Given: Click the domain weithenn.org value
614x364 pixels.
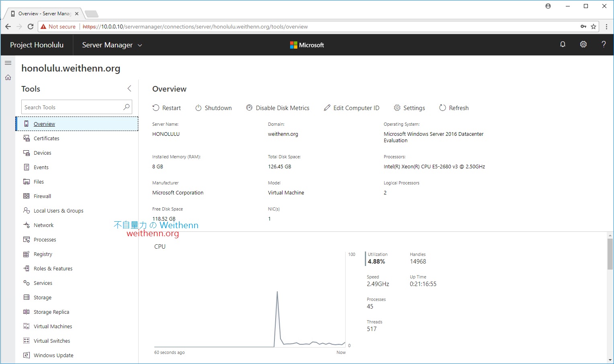Looking at the screenshot, I should click(x=283, y=134).
